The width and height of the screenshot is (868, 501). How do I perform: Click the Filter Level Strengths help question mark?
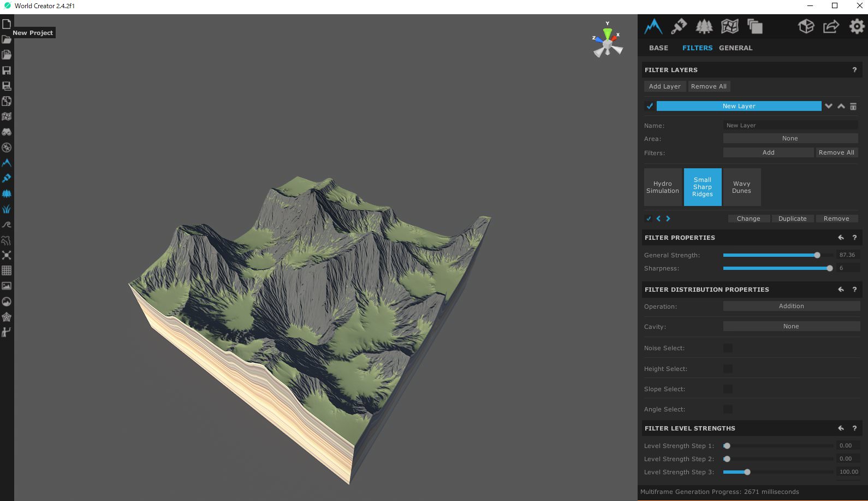tap(854, 428)
